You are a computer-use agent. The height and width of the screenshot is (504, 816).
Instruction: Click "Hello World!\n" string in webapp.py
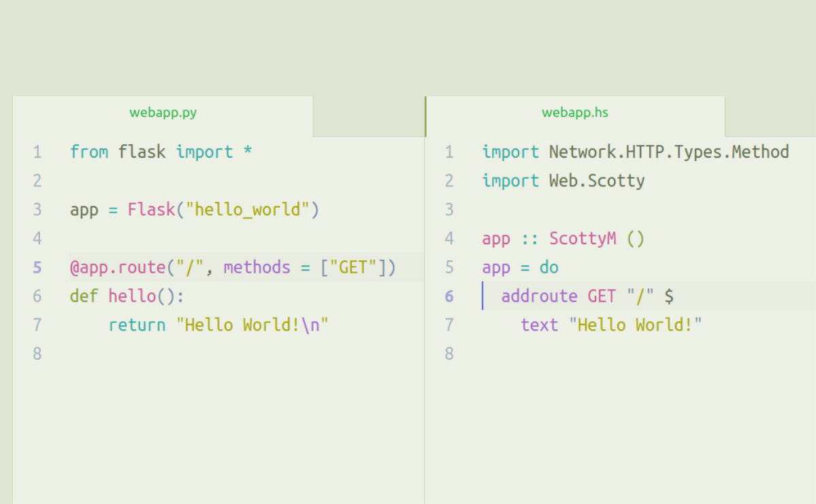pos(252,325)
